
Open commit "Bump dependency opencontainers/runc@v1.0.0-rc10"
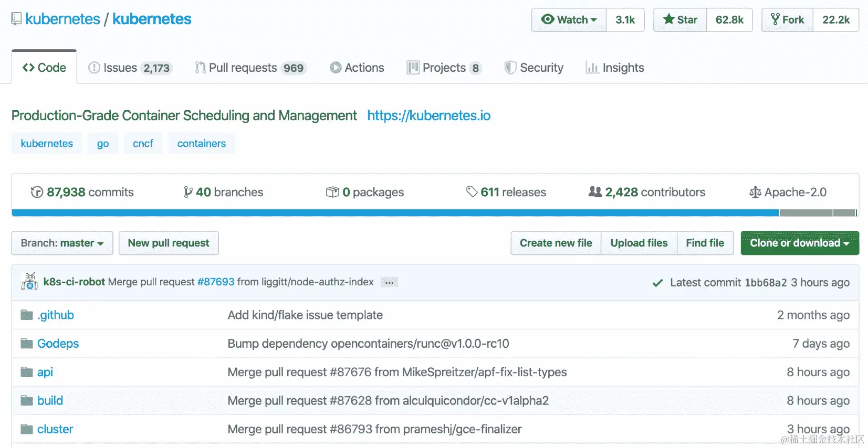[x=368, y=344]
